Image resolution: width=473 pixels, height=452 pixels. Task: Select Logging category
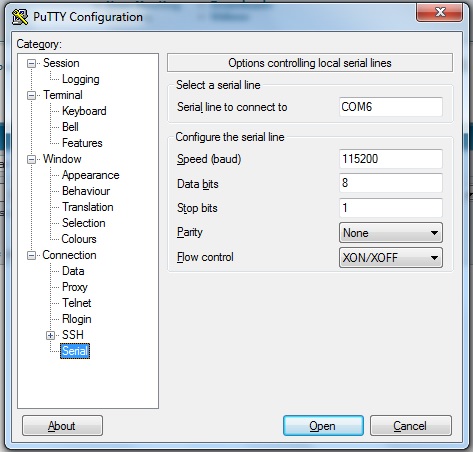tap(81, 79)
